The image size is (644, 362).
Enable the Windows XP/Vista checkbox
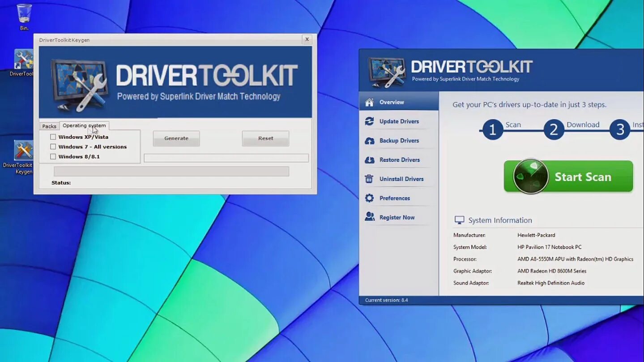(53, 137)
